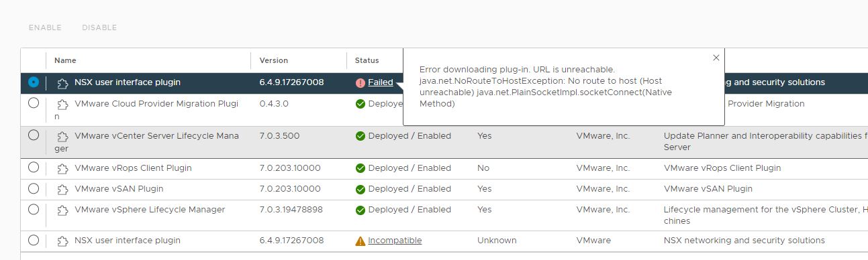Screen dimensions: 868x260
Task: Click puzzle icon of VMware Cloud Provider Migration Plugin
Action: 63,105
